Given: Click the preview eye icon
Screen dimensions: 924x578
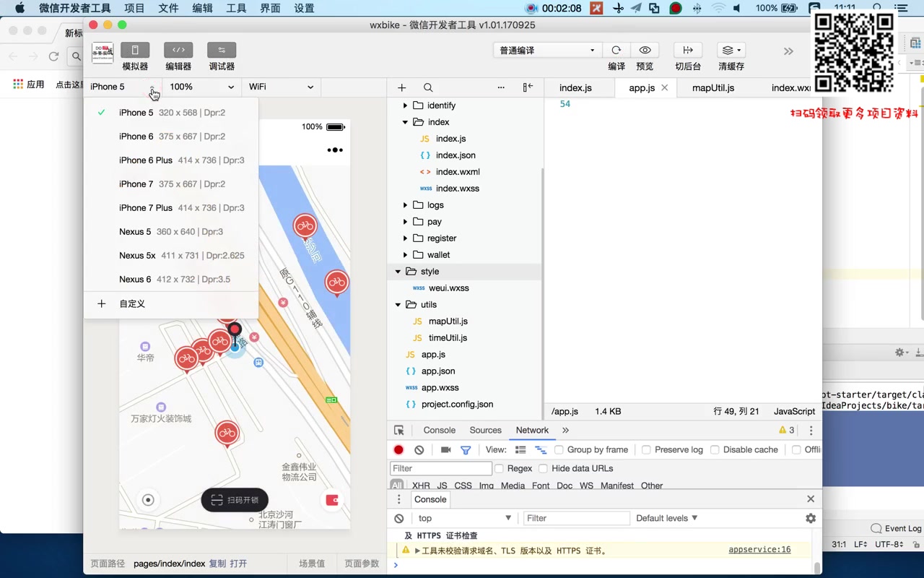Looking at the screenshot, I should point(645,50).
